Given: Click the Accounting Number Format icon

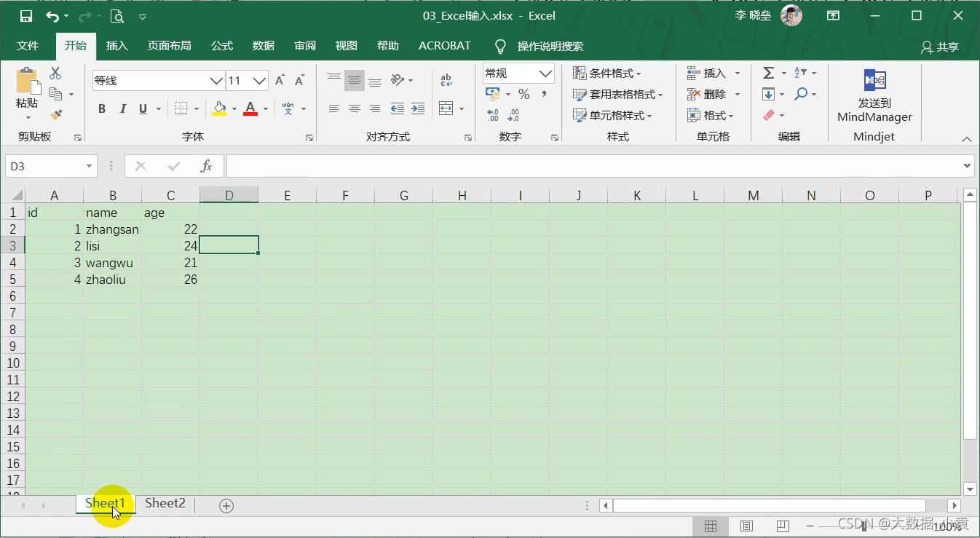Looking at the screenshot, I should click(493, 94).
